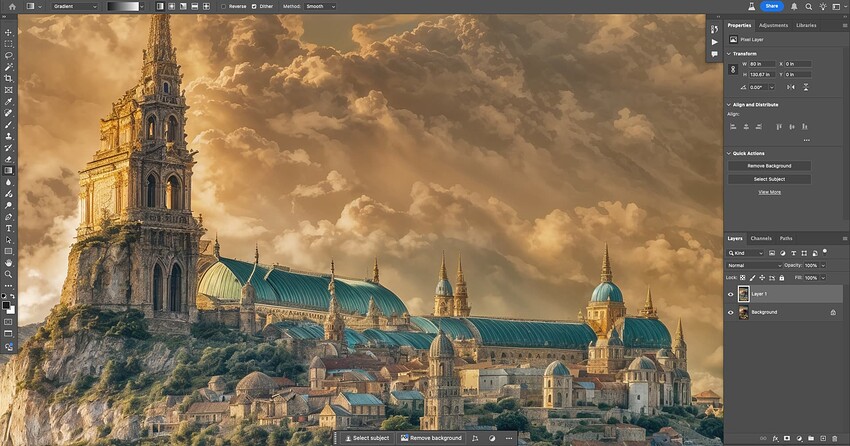
Task: Select the Eyedropper tool
Action: click(x=8, y=101)
